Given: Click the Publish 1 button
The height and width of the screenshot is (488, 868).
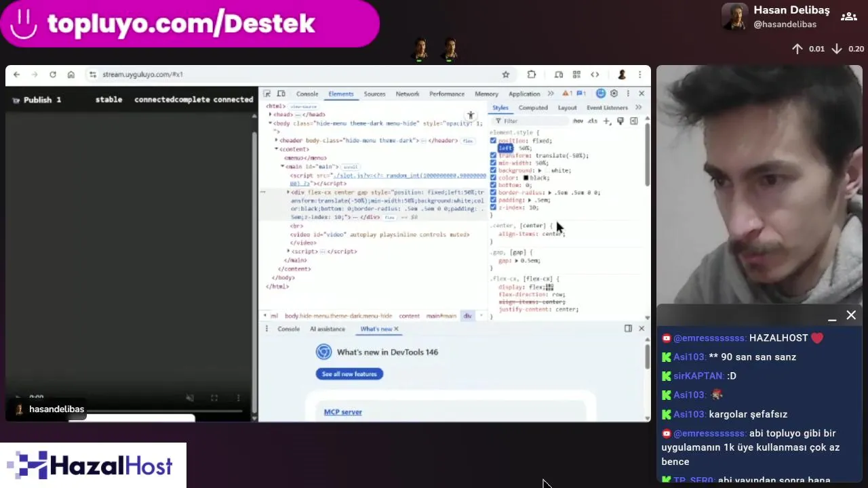Looking at the screenshot, I should point(38,100).
